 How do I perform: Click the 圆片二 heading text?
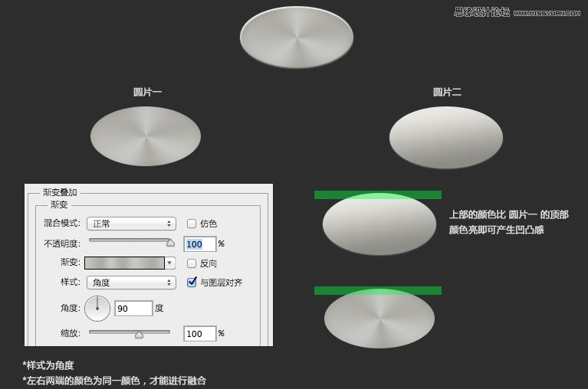tap(447, 92)
